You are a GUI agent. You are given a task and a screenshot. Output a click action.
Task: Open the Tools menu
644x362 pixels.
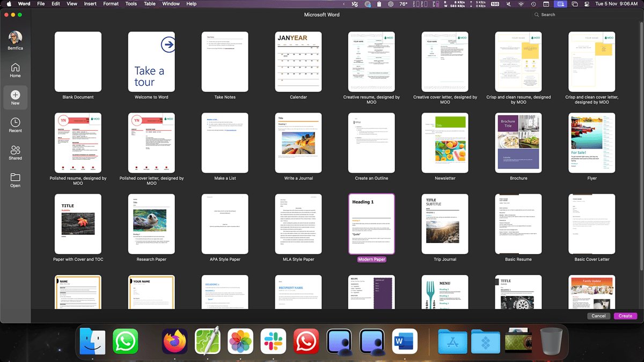coord(130,4)
